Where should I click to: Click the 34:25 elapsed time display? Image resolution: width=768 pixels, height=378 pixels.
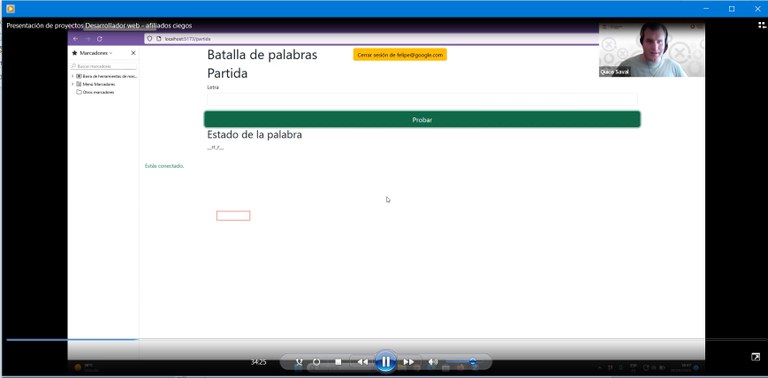[x=258, y=362]
